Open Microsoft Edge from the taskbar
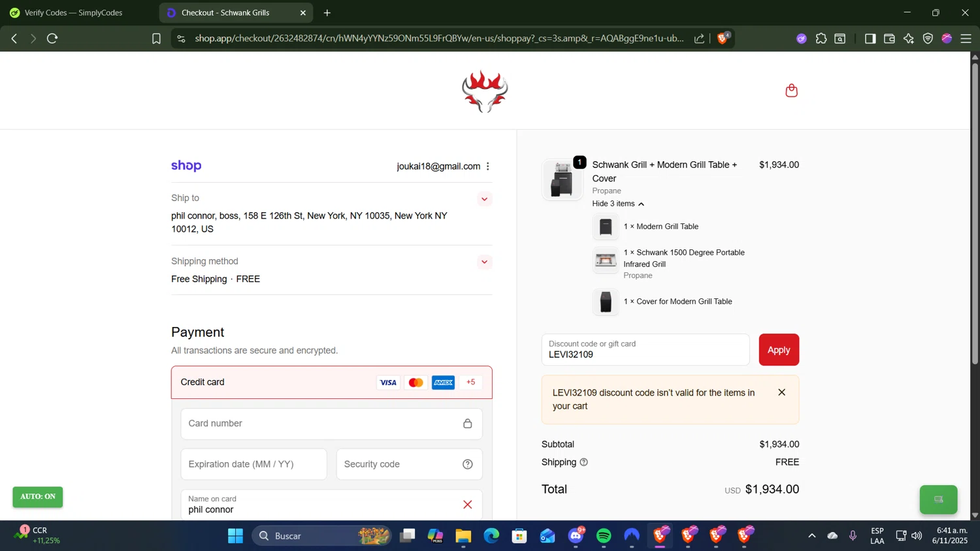 491,536
